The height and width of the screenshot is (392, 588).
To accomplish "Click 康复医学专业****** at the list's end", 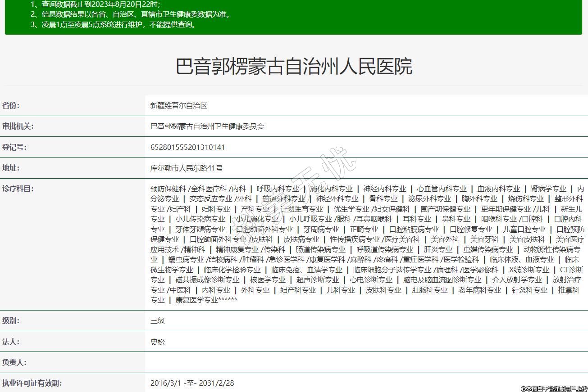I will tap(206, 300).
